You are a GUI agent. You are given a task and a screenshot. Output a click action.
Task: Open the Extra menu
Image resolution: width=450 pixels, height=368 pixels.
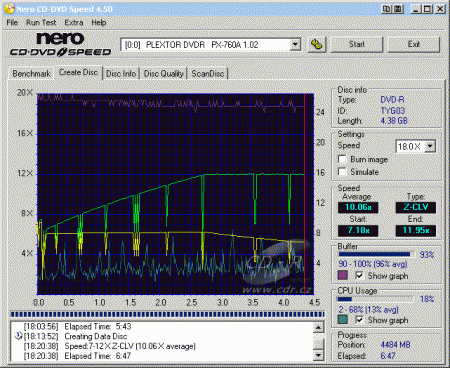(74, 23)
